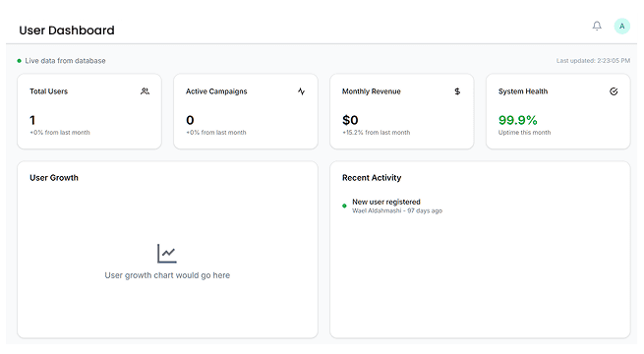
Task: Click '+0% from last month' under Total Users
Action: point(60,132)
